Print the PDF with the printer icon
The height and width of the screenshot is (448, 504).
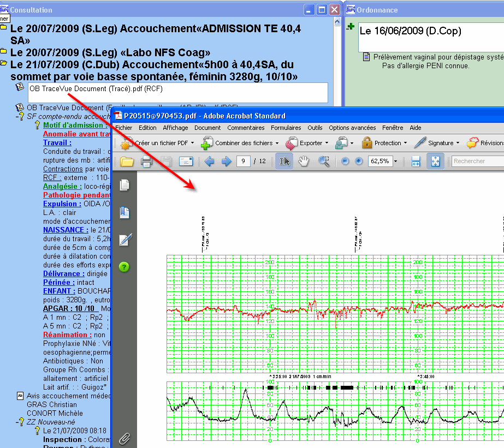coord(146,161)
